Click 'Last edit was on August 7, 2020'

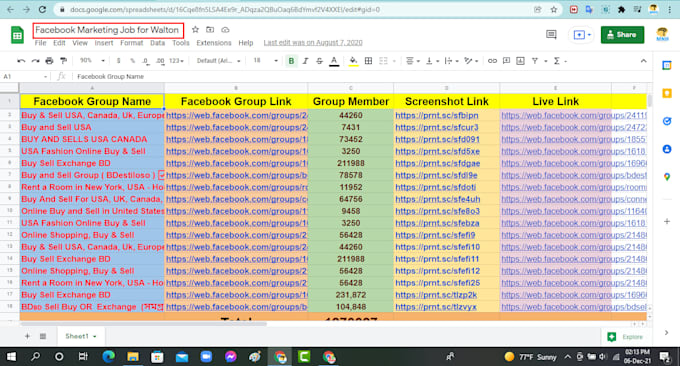pyautogui.click(x=313, y=42)
